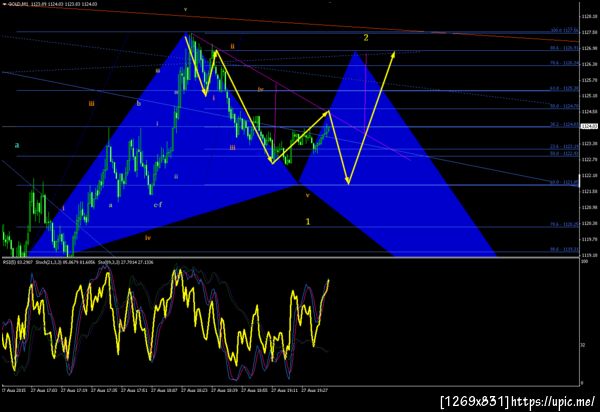
Task: Click the 1122.78 price scale label
Action: click(x=589, y=159)
